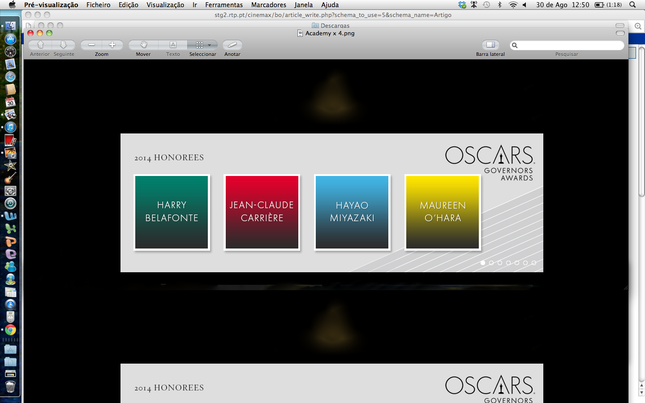This screenshot has width=645, height=403.
Task: Open iTunes from the dock
Action: coord(10,127)
